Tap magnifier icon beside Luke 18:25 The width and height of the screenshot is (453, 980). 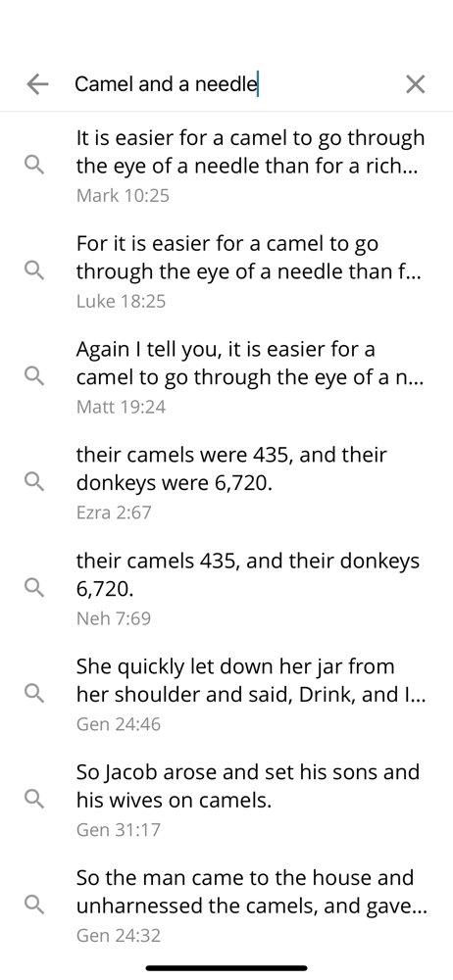point(34,270)
